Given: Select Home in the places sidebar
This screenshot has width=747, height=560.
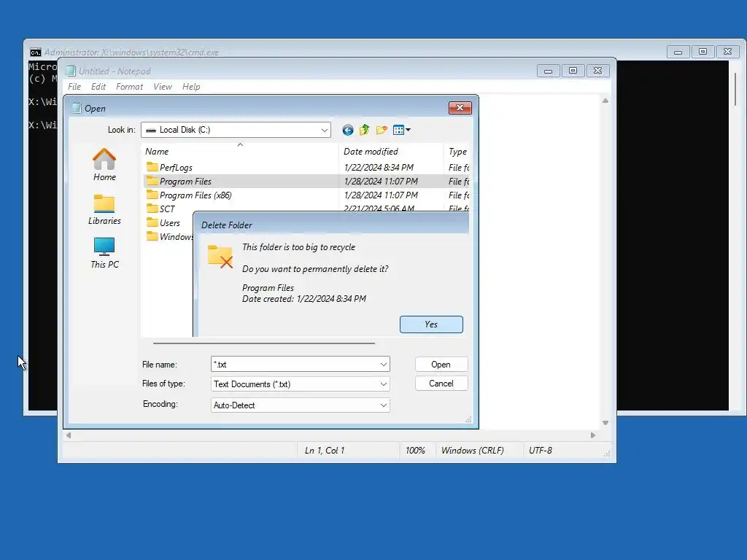Looking at the screenshot, I should coord(104,165).
